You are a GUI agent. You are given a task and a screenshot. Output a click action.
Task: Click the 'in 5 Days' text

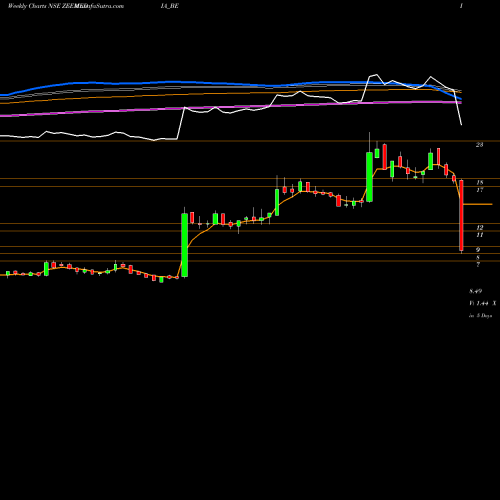coord(481,316)
